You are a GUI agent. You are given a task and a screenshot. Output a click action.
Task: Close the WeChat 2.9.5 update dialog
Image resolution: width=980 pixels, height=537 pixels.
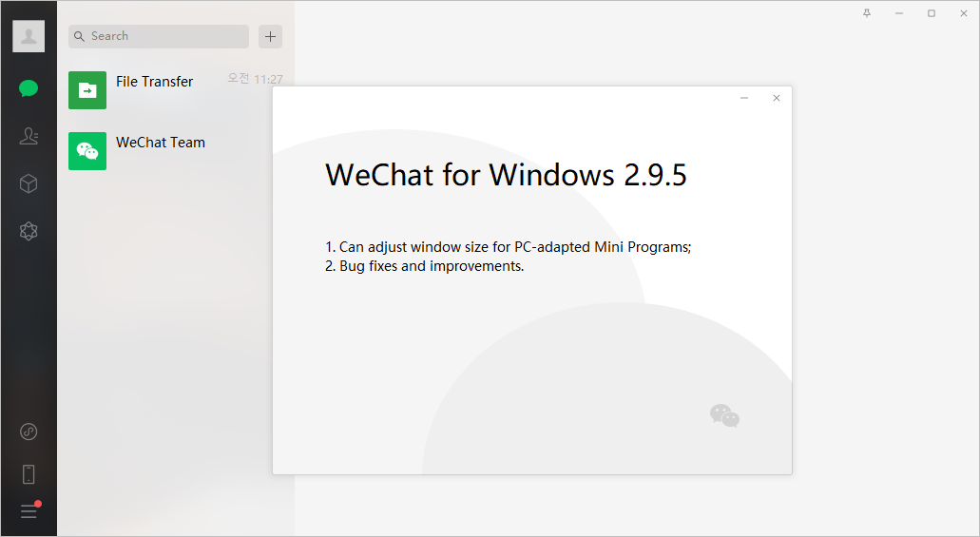coord(777,98)
